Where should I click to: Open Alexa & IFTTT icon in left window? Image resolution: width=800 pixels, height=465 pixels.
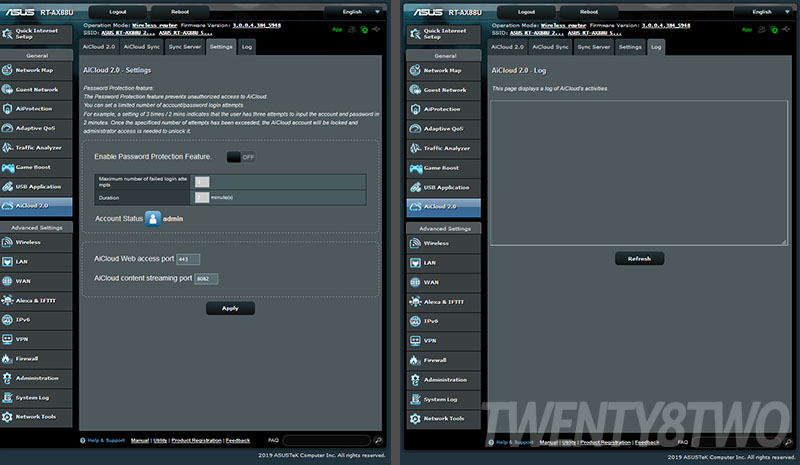tap(7, 300)
